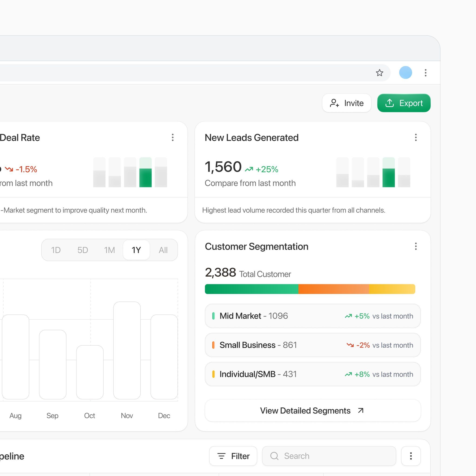Select the 1Y range toggle
Screen dimensions: 476x476
[136, 250]
